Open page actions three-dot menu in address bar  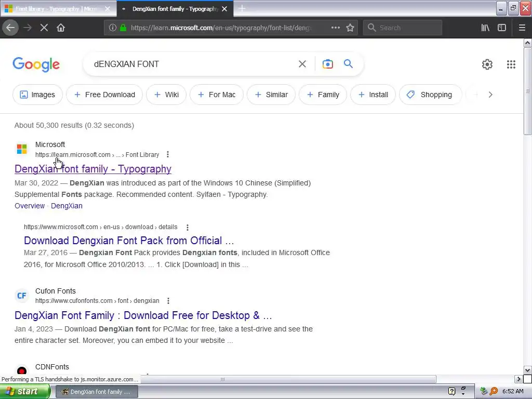tap(335, 28)
